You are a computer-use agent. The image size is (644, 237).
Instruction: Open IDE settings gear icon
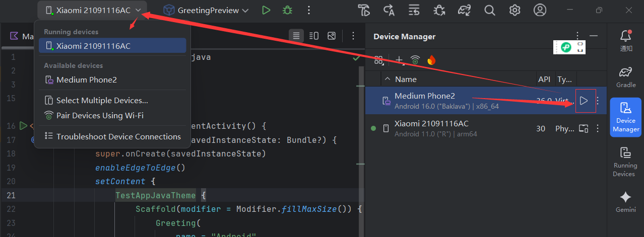(514, 10)
